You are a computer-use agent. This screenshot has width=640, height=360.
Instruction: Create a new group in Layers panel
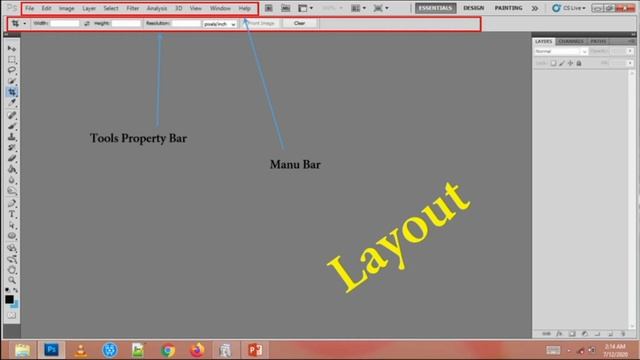tap(598, 334)
